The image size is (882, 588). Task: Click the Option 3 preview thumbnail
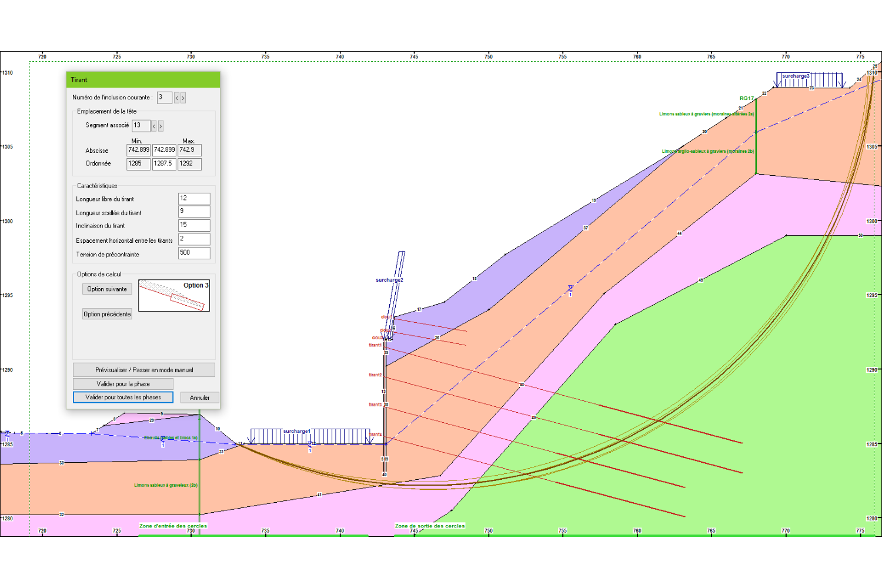coord(174,295)
